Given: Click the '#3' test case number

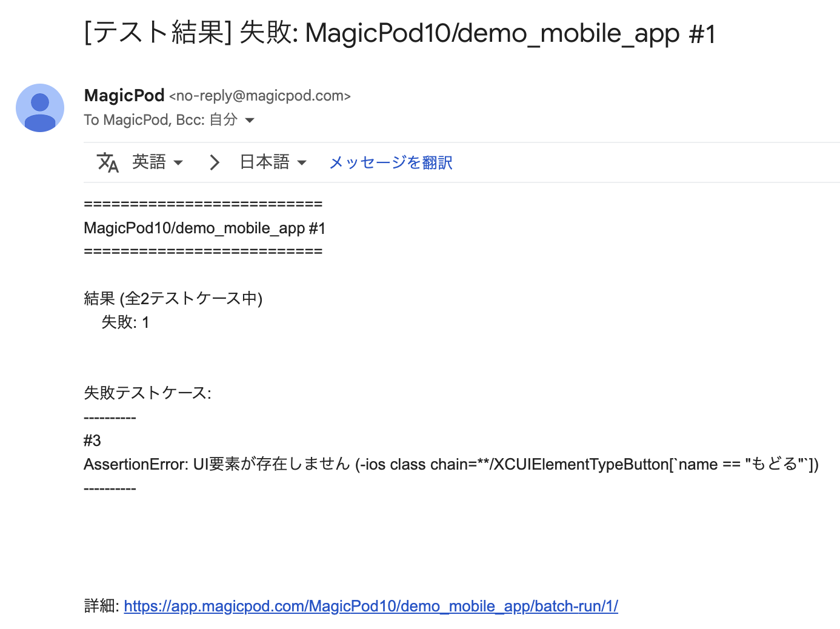Looking at the screenshot, I should [92, 441].
